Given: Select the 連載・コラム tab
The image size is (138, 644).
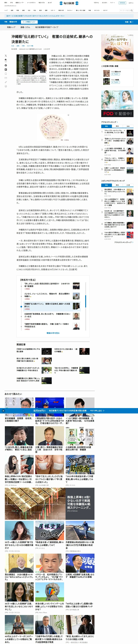Looking at the screenshot, I should (25, 27).
